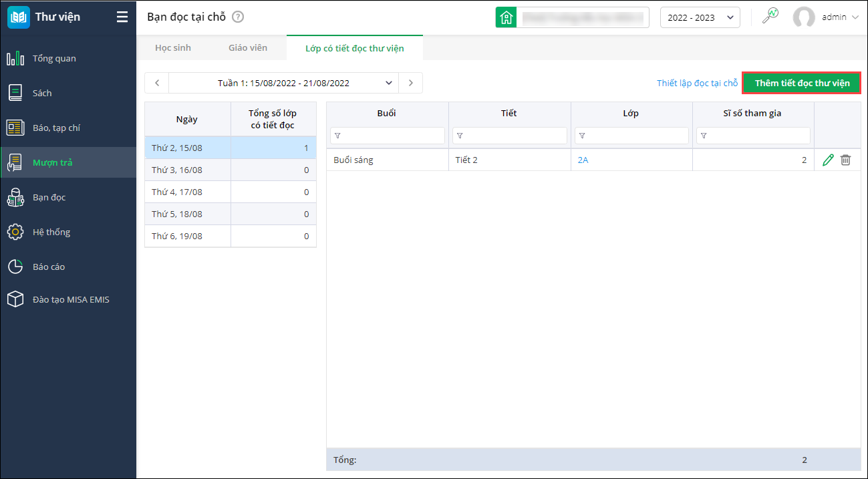Click the Tiết column filter input
868x479 pixels.
[x=510, y=136]
